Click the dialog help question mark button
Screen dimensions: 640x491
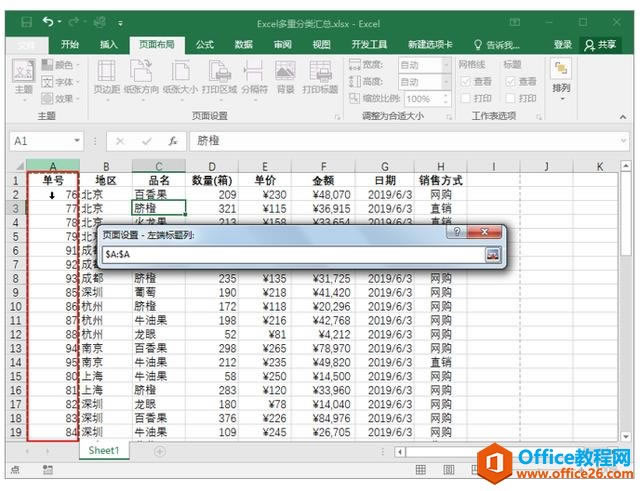pos(457,232)
